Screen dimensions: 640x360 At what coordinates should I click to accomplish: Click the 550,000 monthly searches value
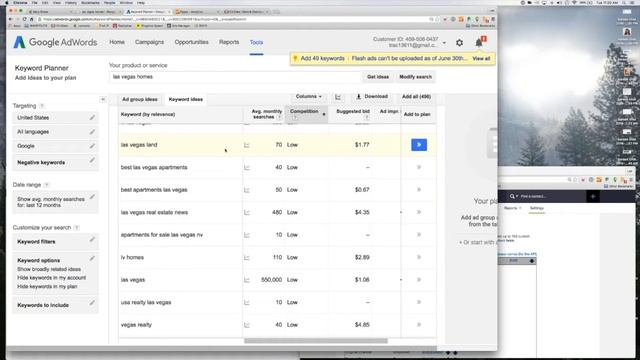pyautogui.click(x=271, y=280)
